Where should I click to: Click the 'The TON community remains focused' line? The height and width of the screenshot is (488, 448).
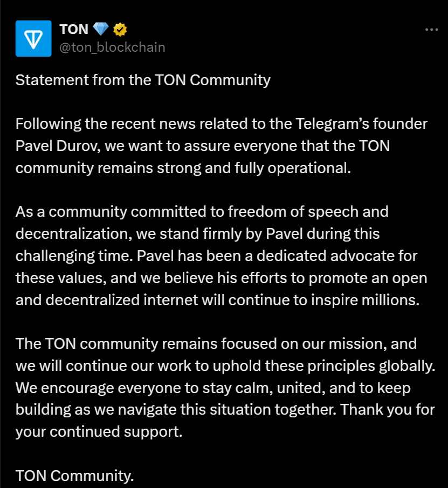[x=216, y=343]
